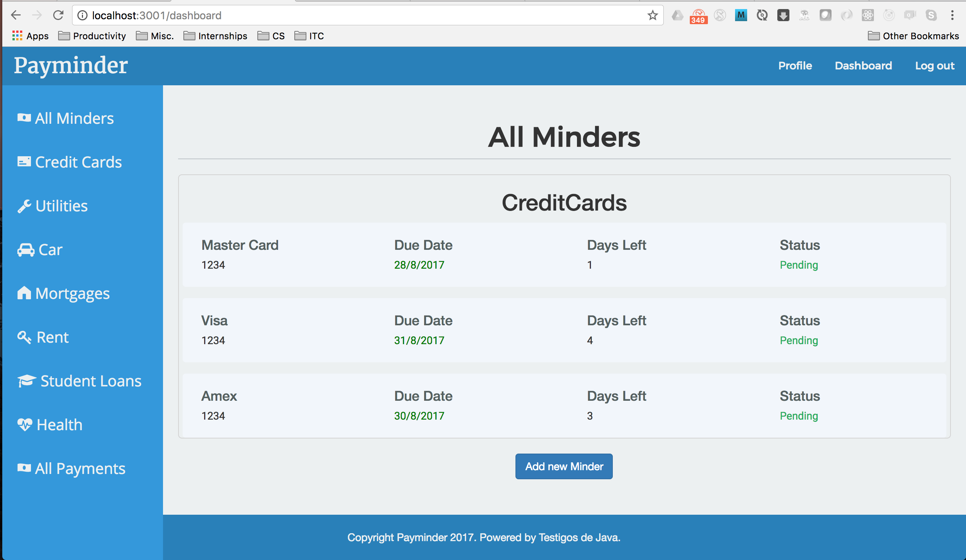Click the money icon beside All Payments
966x560 pixels.
coord(24,468)
